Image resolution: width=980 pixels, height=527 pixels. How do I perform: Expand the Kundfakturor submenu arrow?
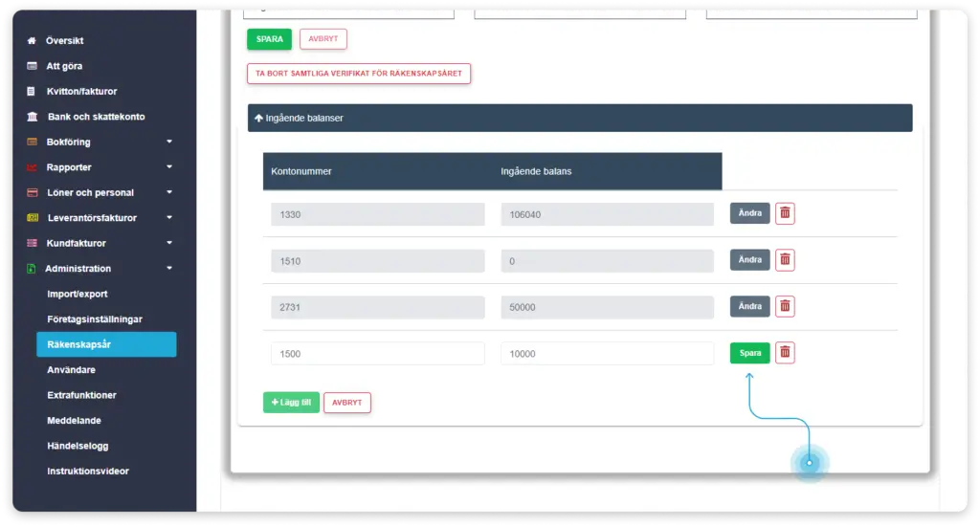point(169,243)
